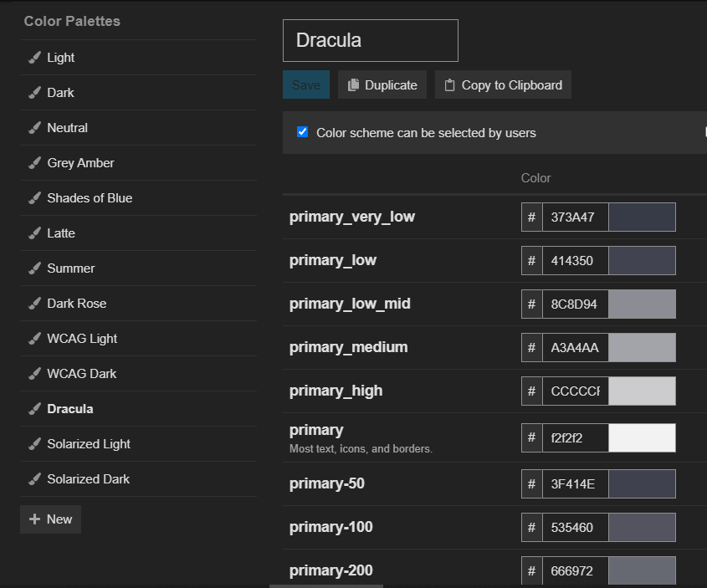
Task: Click the brush icon beside Solarized Dark
Action: tap(34, 479)
